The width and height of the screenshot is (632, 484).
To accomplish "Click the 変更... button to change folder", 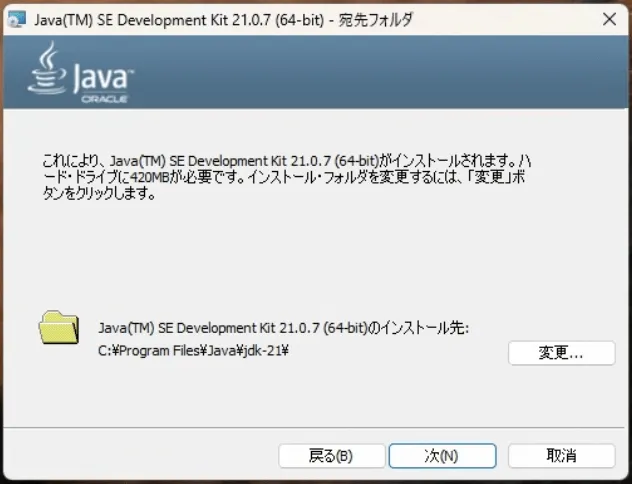I will pyautogui.click(x=561, y=353).
